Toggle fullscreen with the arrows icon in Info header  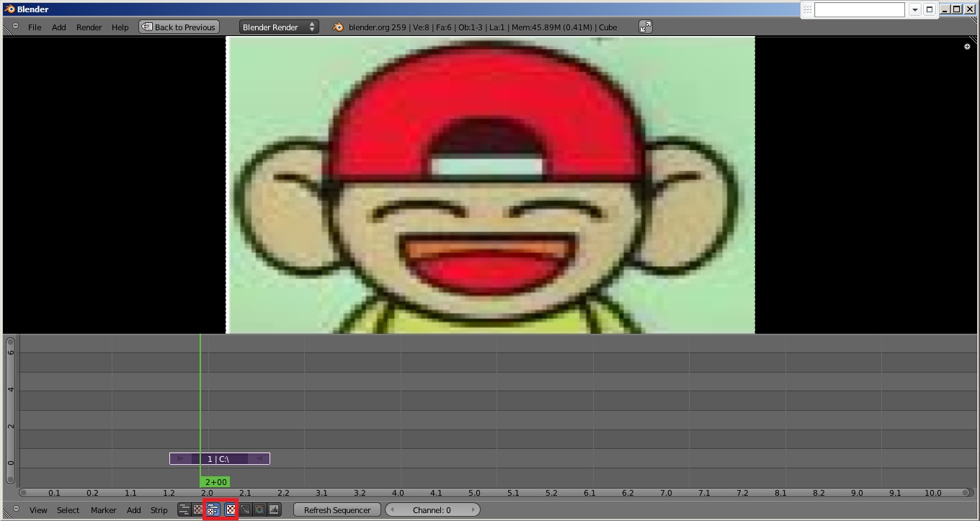(646, 27)
